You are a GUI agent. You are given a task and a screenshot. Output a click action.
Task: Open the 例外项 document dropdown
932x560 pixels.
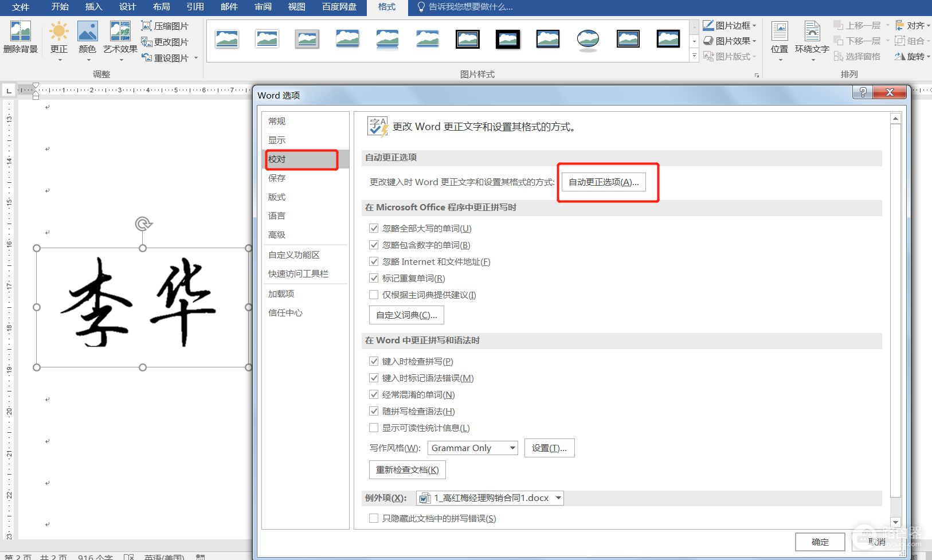click(x=558, y=498)
